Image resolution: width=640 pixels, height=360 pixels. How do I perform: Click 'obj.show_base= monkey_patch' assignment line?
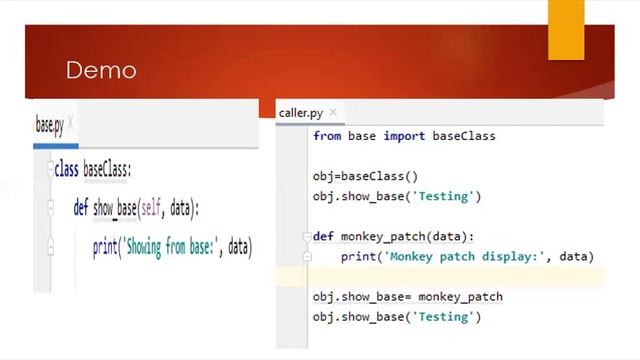(x=407, y=297)
